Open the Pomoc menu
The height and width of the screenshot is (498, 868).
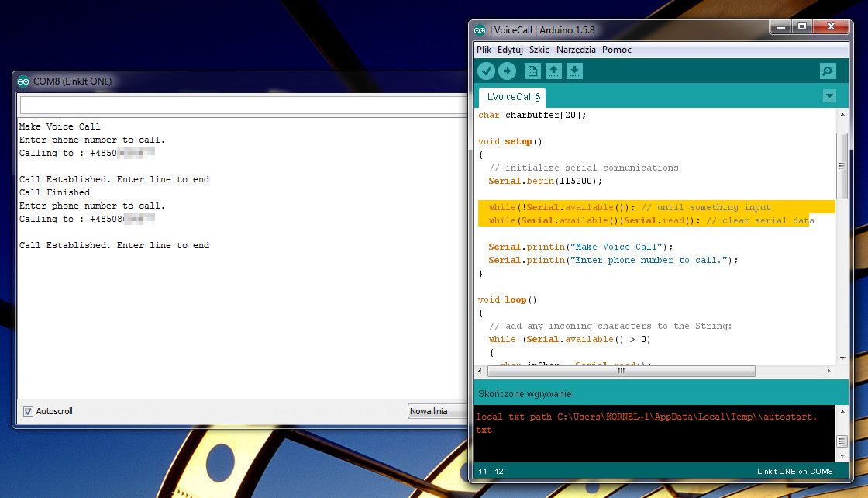[x=617, y=50]
